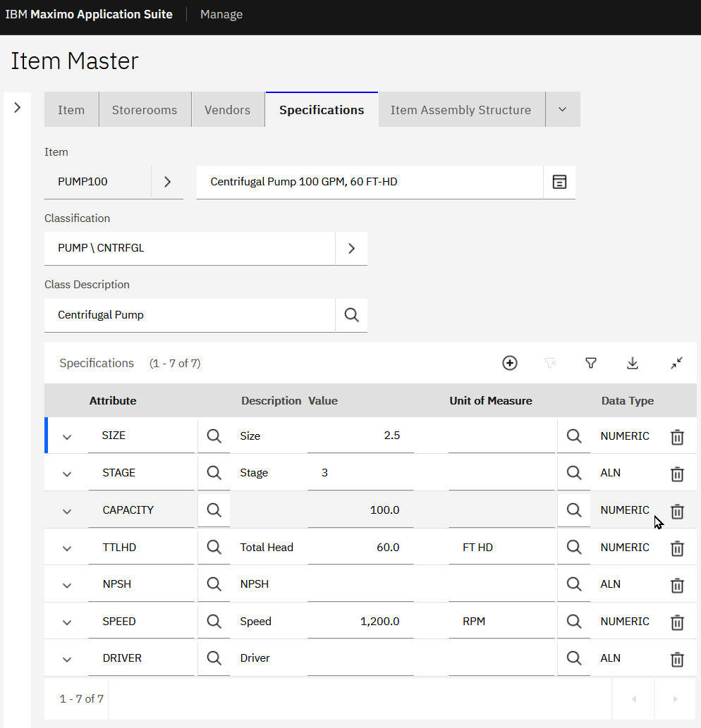Switch to the Item tab
701x728 pixels.
coord(71,109)
